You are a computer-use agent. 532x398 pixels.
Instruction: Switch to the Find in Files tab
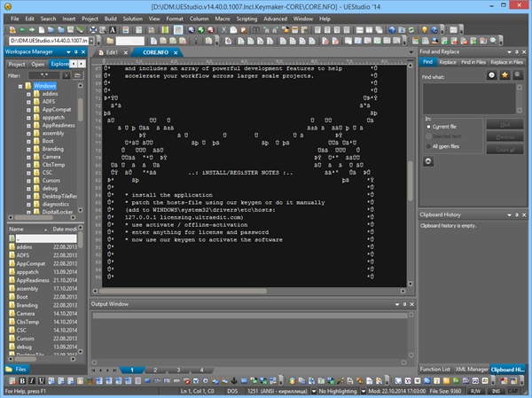(x=472, y=63)
